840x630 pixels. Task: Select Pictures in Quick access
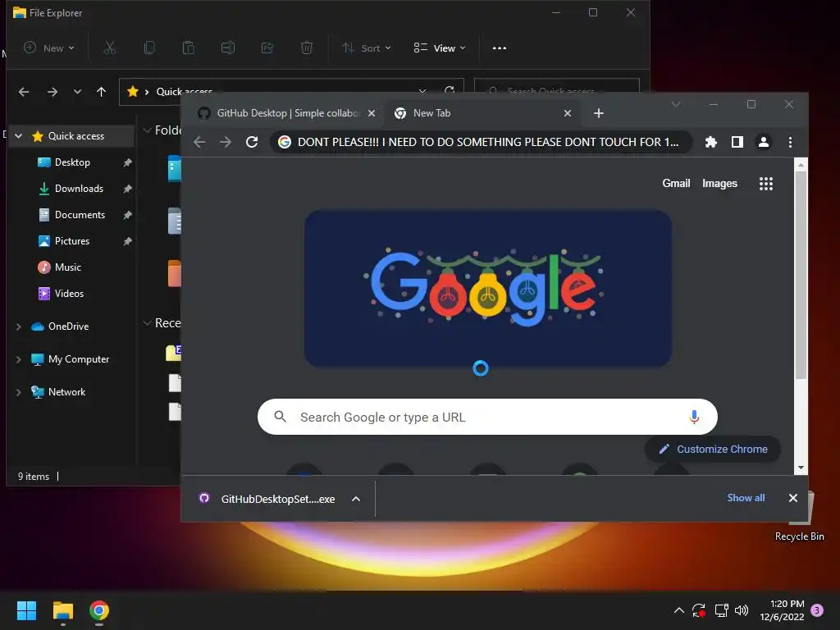click(72, 241)
